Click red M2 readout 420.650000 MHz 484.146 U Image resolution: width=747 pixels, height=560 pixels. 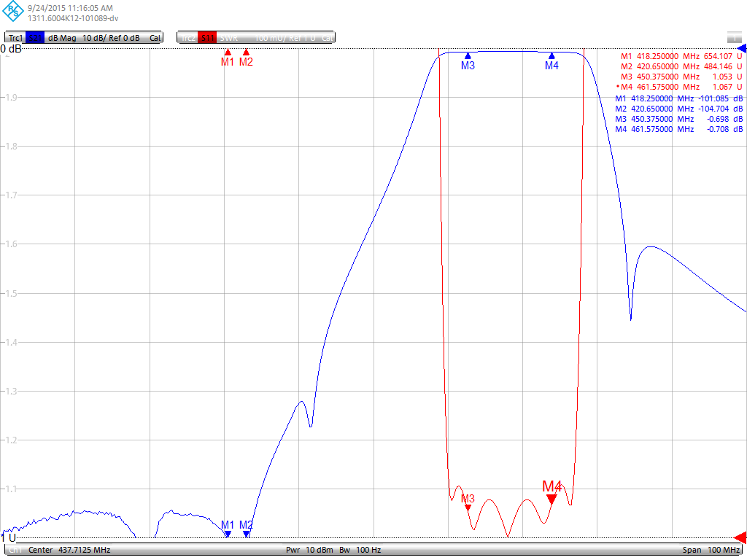681,66
